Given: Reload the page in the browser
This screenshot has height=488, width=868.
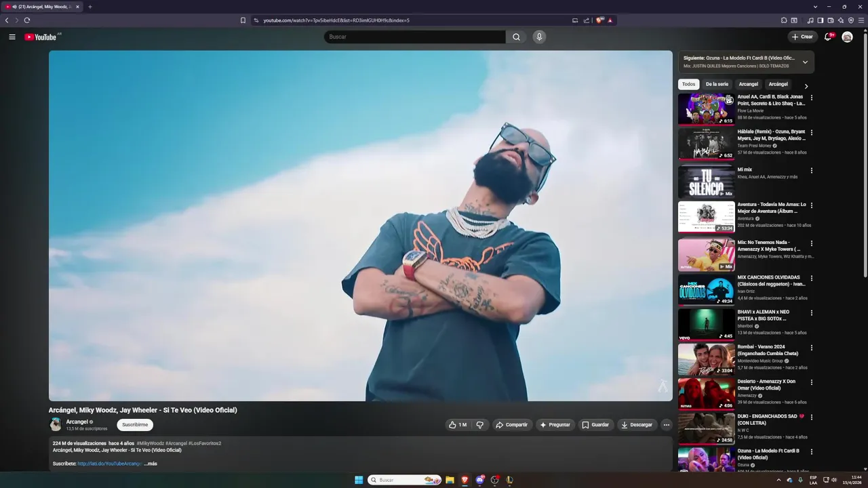Looking at the screenshot, I should point(27,20).
